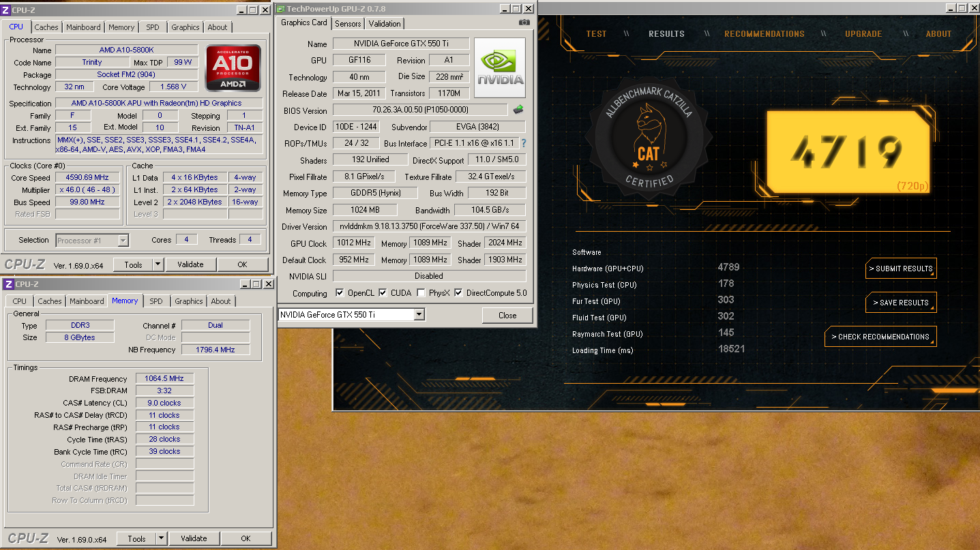
Task: Open Graphics tab in top CPU-Z window
Action: pos(185,27)
